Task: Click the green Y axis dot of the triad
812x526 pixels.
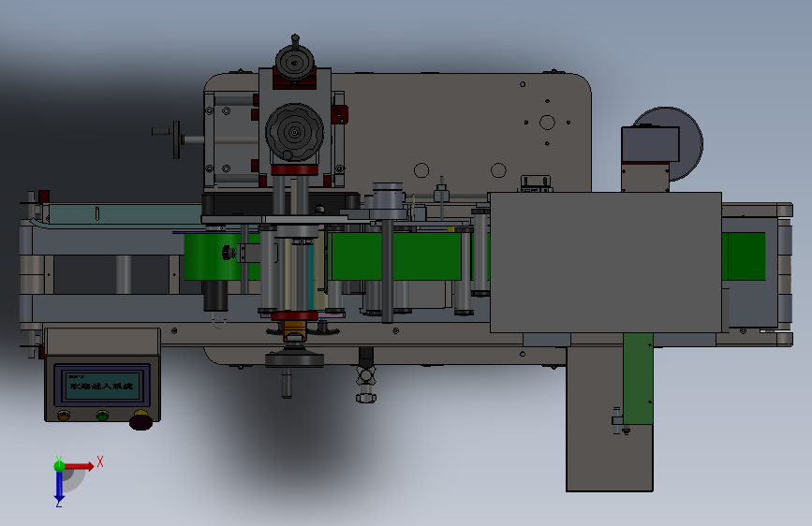Action: [59, 465]
